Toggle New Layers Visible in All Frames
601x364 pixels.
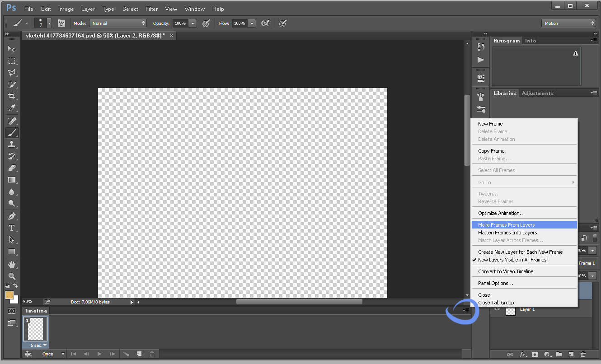coord(512,260)
